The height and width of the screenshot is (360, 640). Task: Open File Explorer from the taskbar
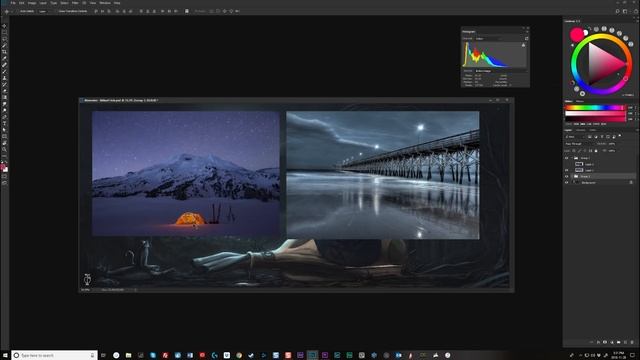(x=128, y=355)
